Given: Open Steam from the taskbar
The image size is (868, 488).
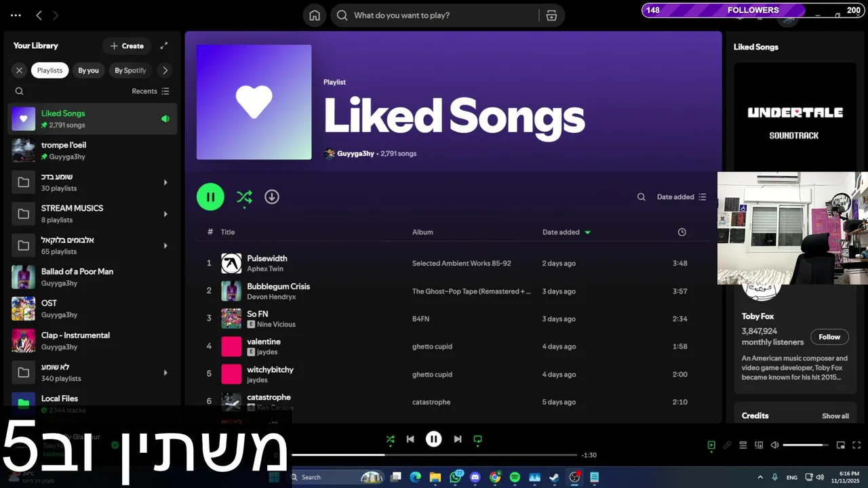Looking at the screenshot, I should (x=554, y=477).
